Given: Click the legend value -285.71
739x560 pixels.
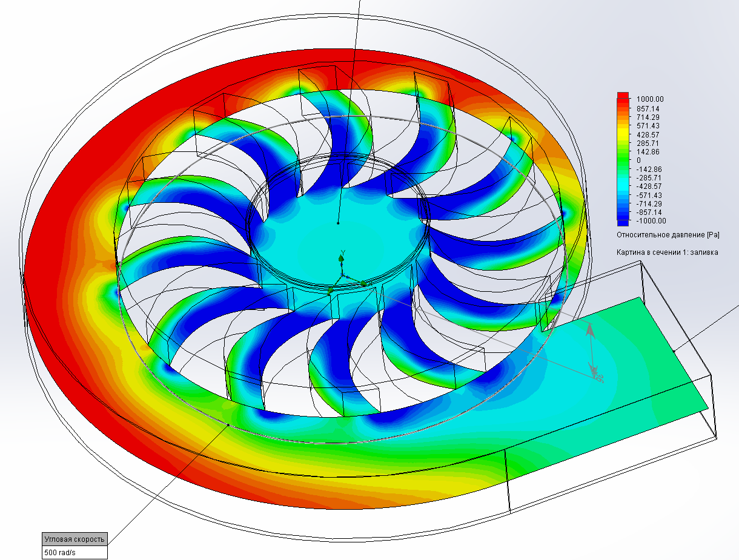Looking at the screenshot, I should coord(648,177).
